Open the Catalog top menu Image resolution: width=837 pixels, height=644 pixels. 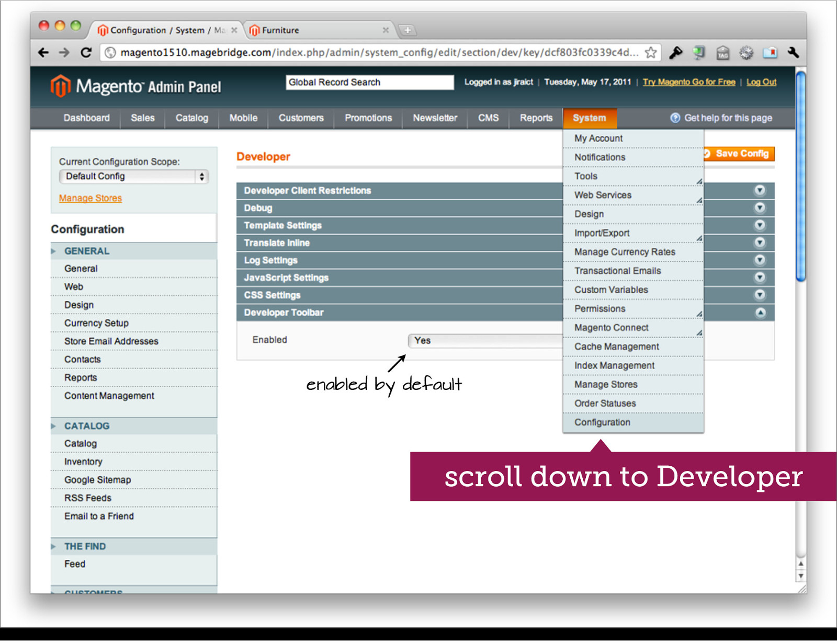[x=192, y=118]
